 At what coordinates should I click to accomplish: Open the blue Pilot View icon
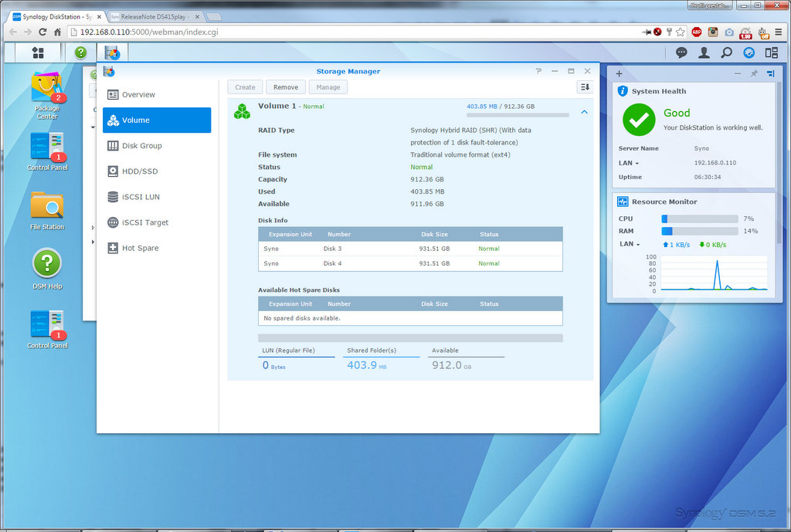point(749,53)
